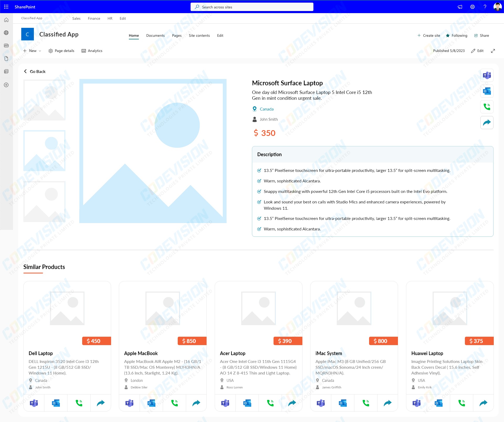Click the megaphone notifications icon in header

(x=460, y=7)
